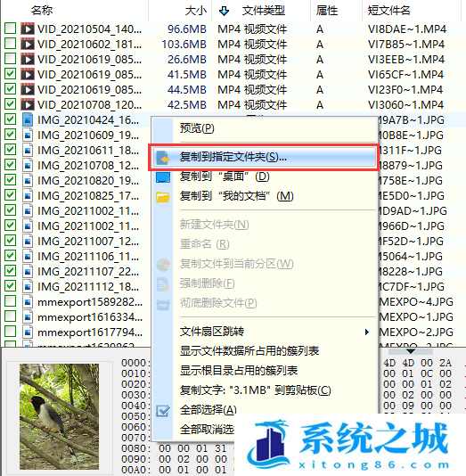This screenshot has width=466, height=476.
Task: Uncheck VID_20210708_120 checkbox
Action: click(11, 104)
